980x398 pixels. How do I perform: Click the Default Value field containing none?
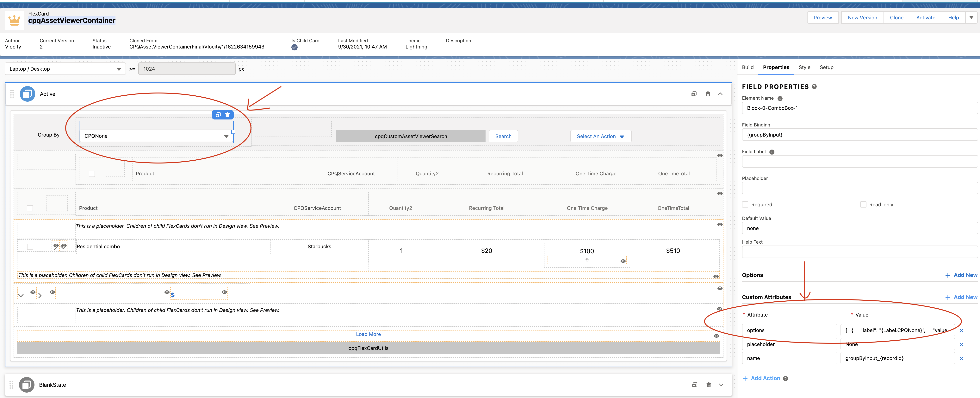tap(859, 228)
